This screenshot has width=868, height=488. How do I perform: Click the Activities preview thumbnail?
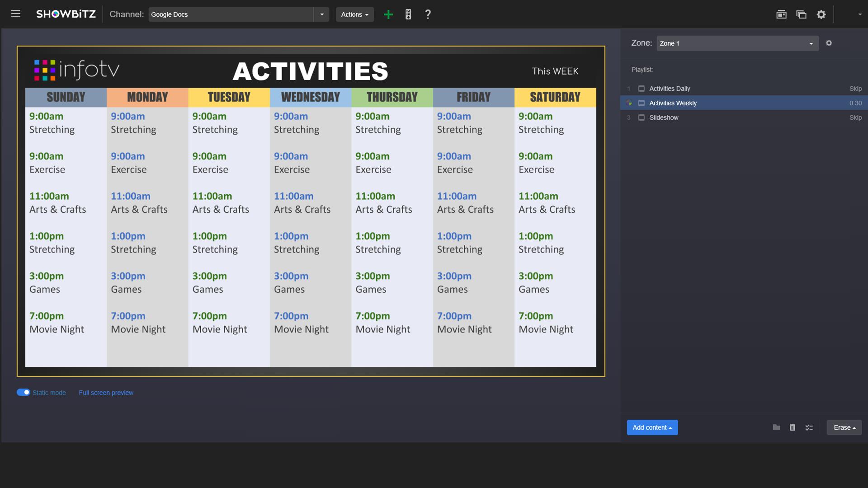pos(311,211)
